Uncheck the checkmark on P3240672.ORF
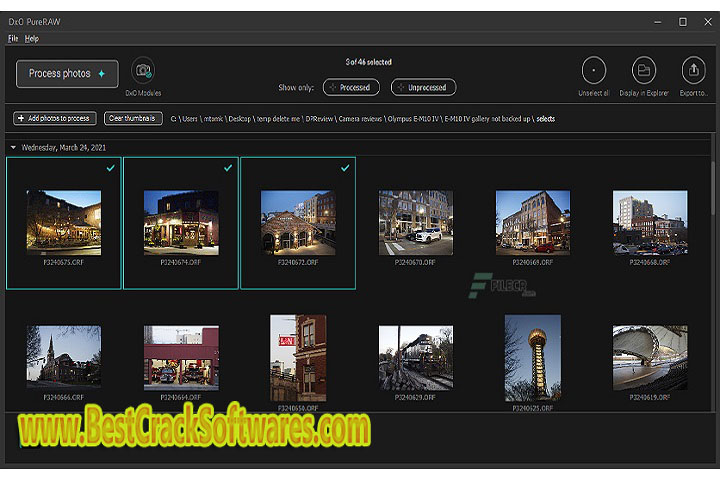 pyautogui.click(x=345, y=168)
